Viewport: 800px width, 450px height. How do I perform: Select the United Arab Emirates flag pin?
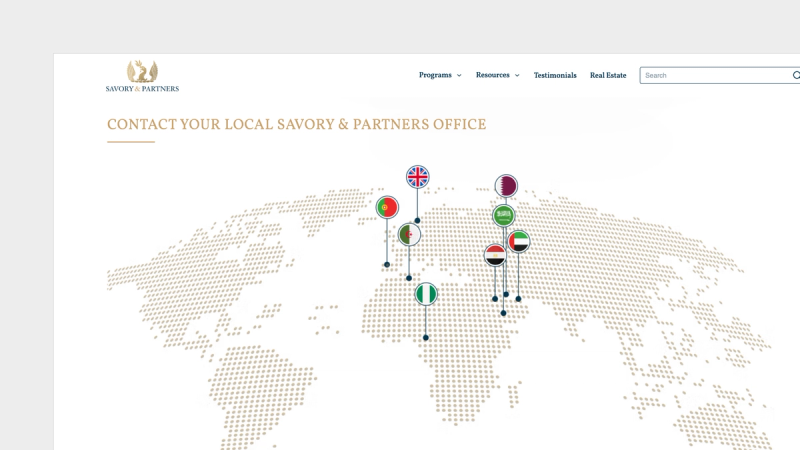click(x=519, y=241)
